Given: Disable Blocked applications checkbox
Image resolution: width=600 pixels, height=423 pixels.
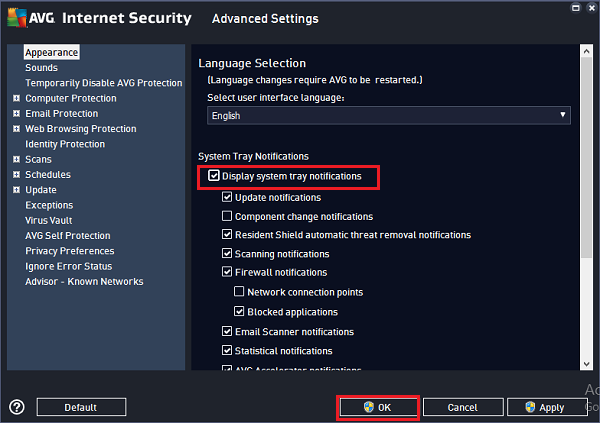Looking at the screenshot, I should (x=239, y=311).
